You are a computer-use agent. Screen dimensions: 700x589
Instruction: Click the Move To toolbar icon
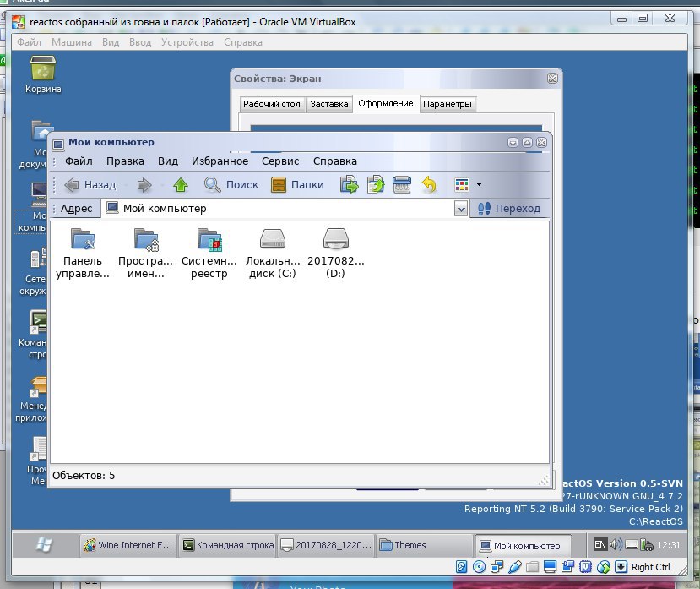(349, 184)
